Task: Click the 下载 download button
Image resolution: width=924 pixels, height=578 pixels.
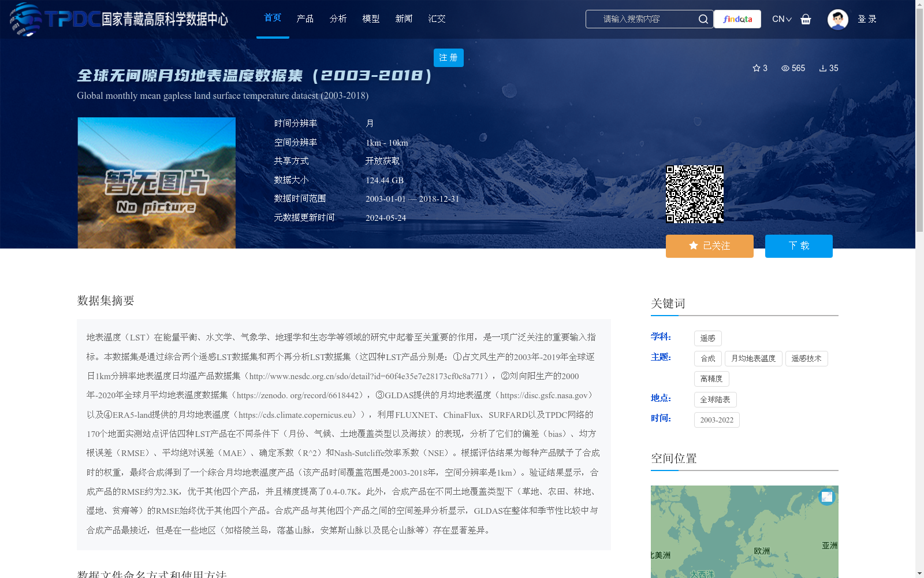Action: tap(799, 246)
